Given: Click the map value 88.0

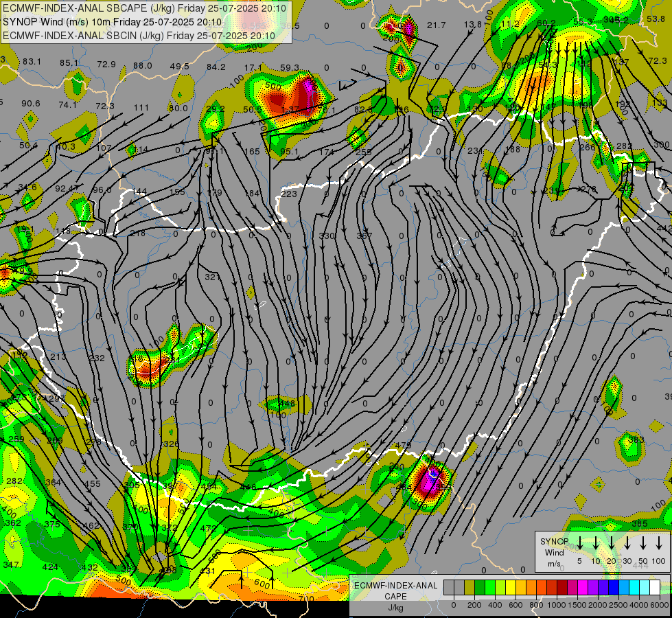Looking at the screenshot, I should click(143, 66).
